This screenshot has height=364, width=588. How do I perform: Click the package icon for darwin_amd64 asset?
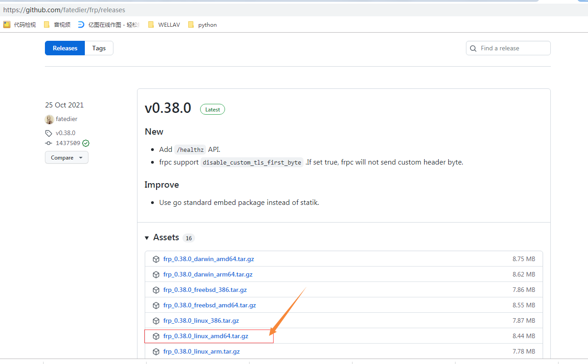tap(156, 259)
